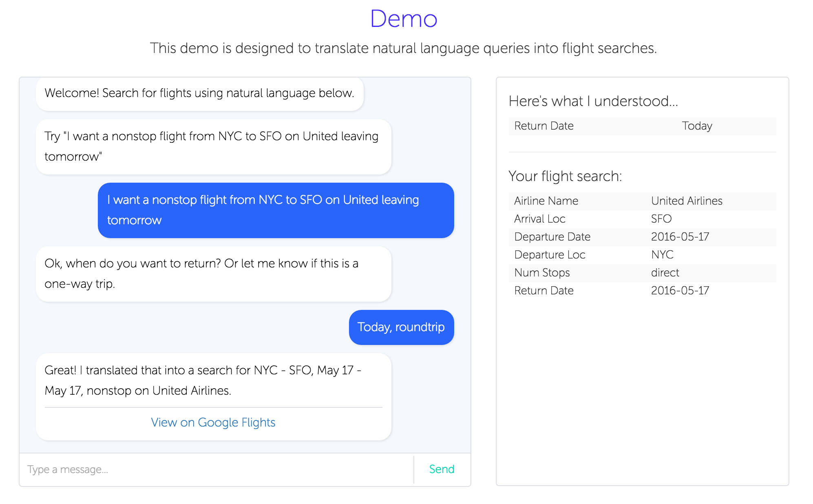
Task: Click the Send button
Action: [x=442, y=469]
